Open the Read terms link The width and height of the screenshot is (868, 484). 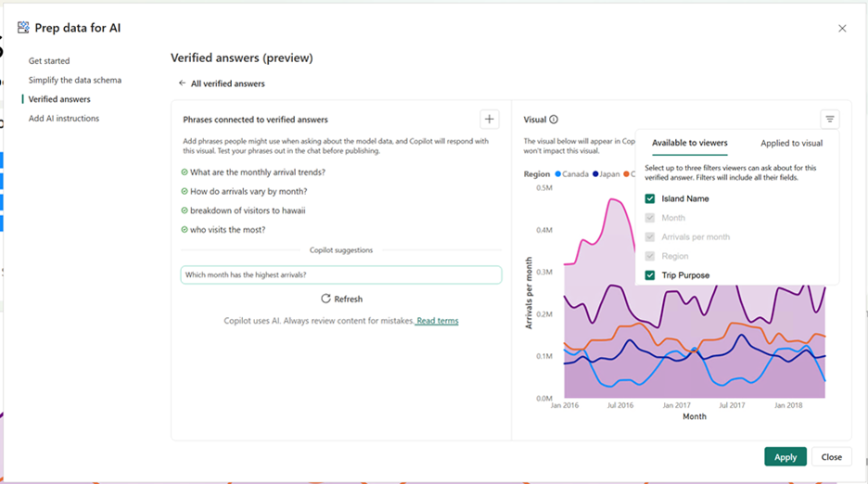(437, 321)
